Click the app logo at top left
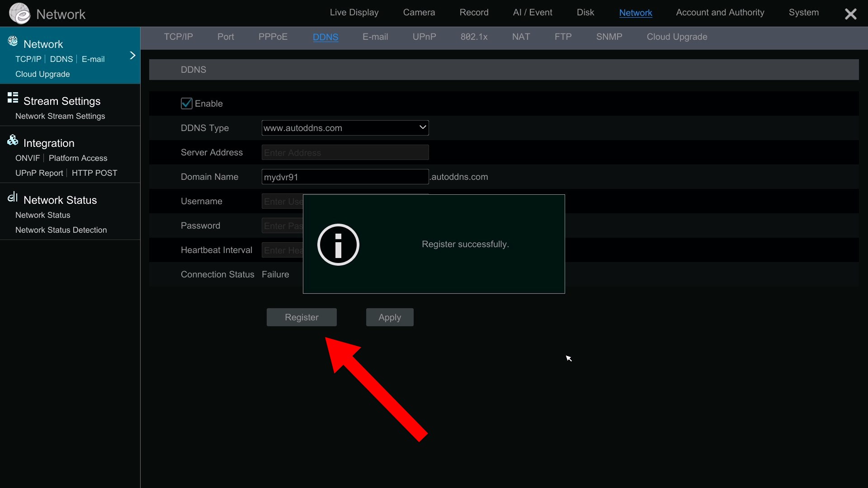The height and width of the screenshot is (488, 868). coord(19,13)
